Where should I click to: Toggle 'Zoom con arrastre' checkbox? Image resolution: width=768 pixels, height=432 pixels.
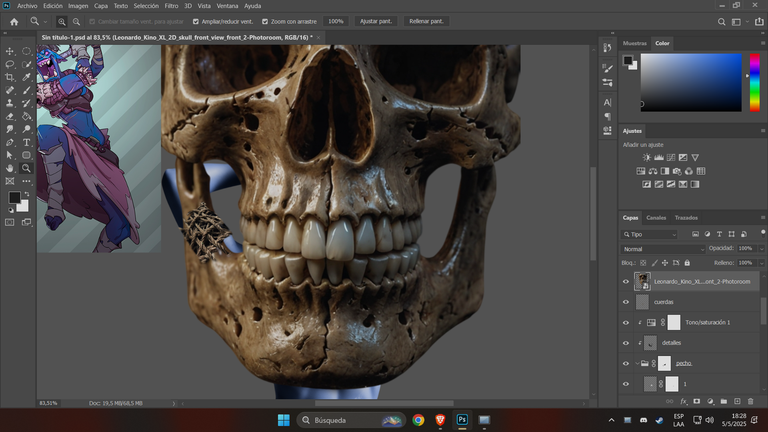(265, 22)
